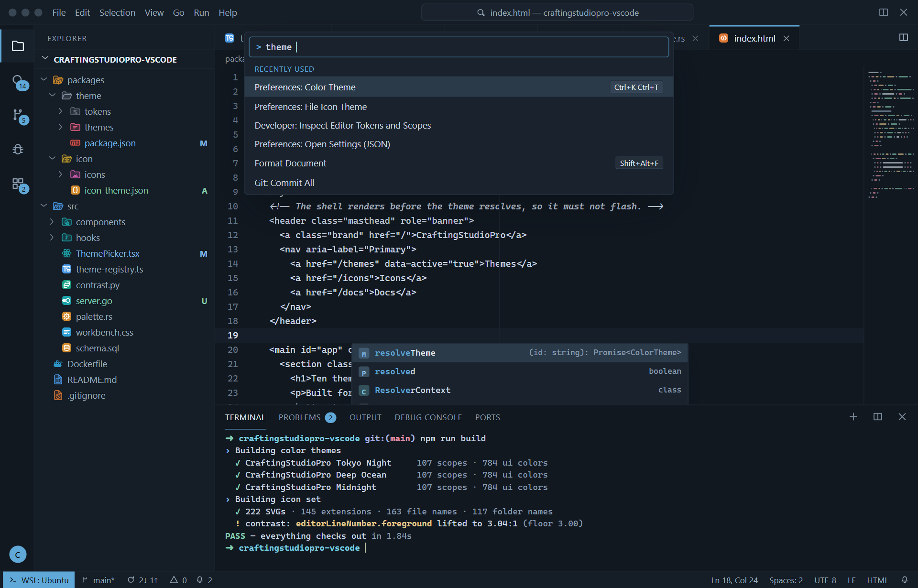Click the split editor icon in the tab bar
This screenshot has width=918, height=588.
903,38
